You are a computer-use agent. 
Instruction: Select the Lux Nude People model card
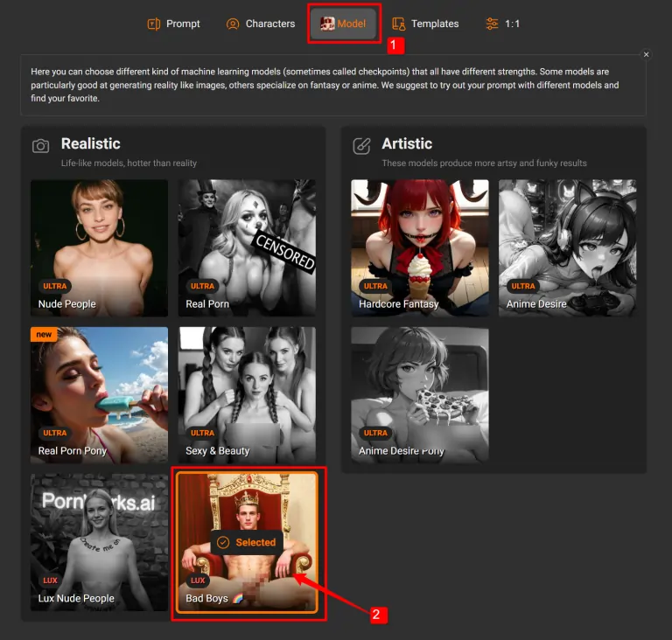pos(100,542)
